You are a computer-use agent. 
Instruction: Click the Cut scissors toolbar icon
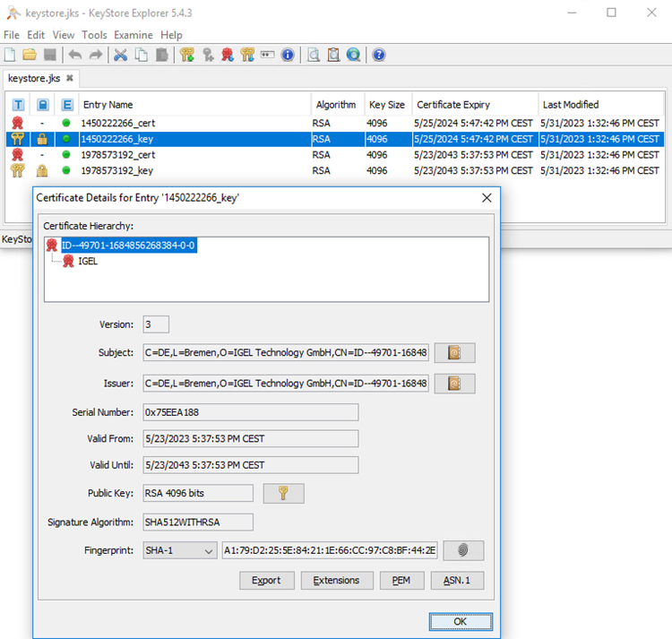(x=120, y=55)
